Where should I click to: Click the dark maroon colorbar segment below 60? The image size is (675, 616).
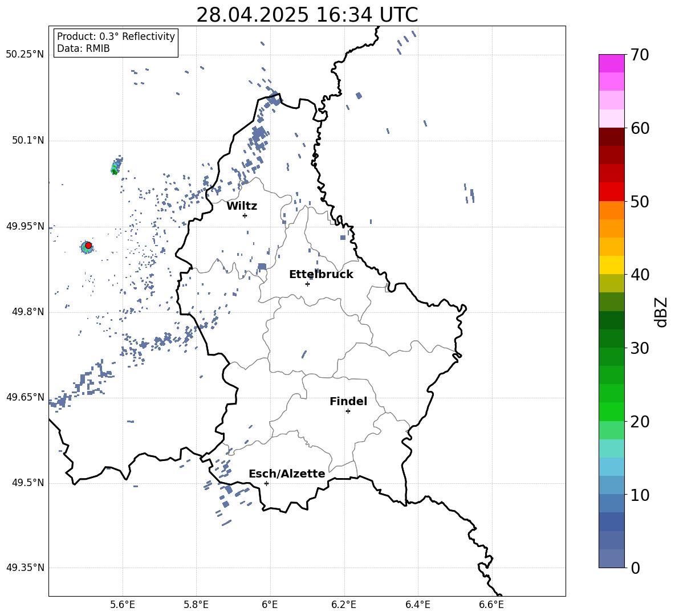pyautogui.click(x=611, y=137)
